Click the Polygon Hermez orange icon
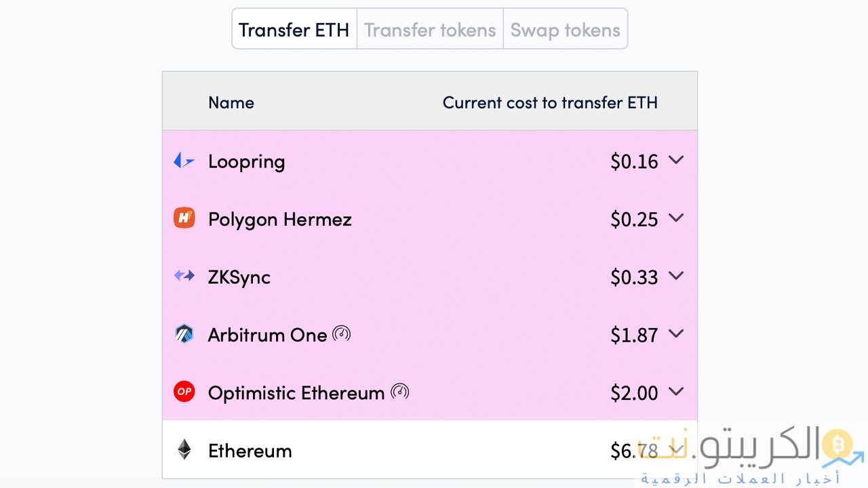Image resolution: width=868 pixels, height=488 pixels. coord(184,218)
